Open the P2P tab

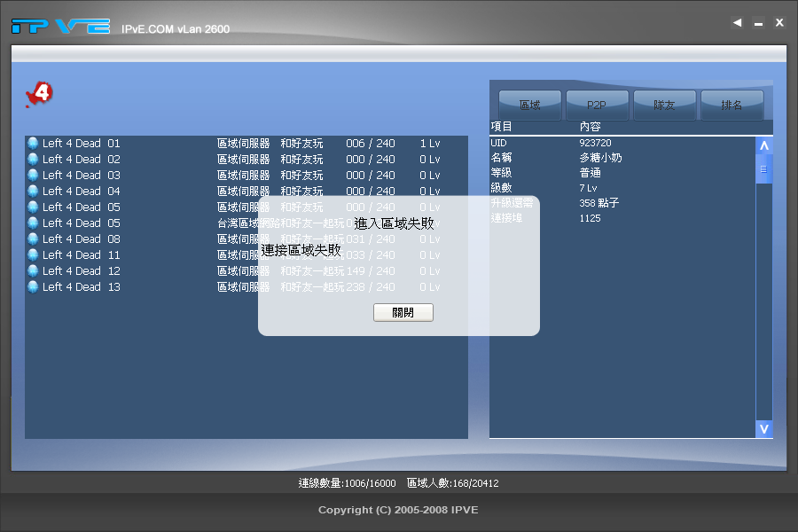(x=597, y=104)
